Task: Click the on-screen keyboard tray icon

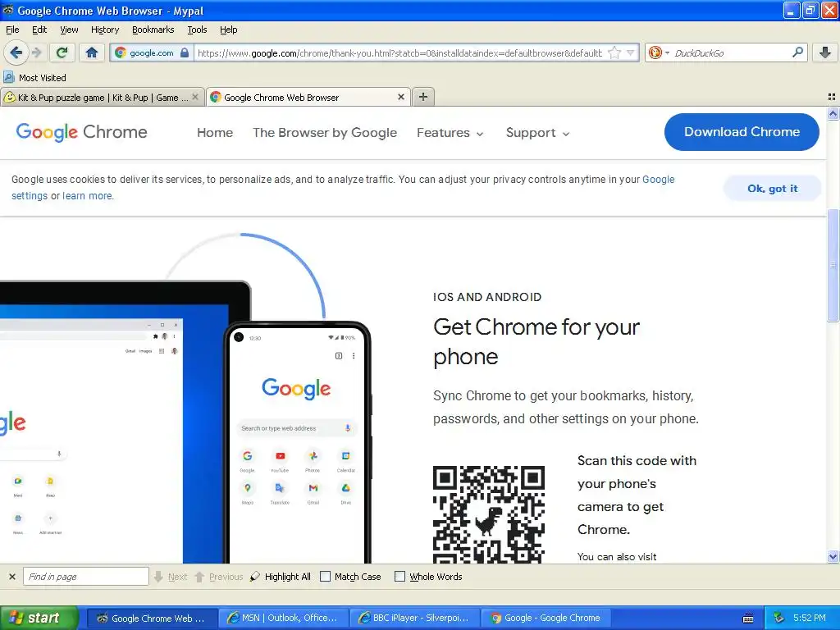Action: [748, 619]
